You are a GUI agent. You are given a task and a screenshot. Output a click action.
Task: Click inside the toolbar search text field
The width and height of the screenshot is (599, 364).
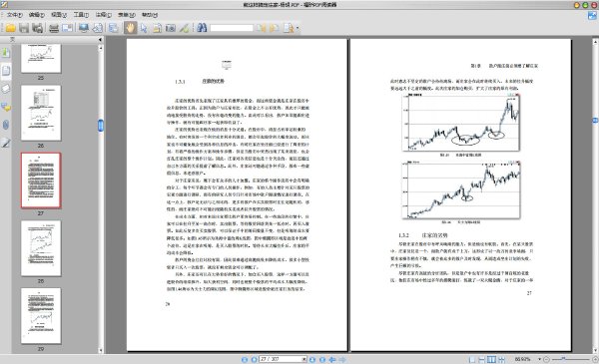pos(232,28)
